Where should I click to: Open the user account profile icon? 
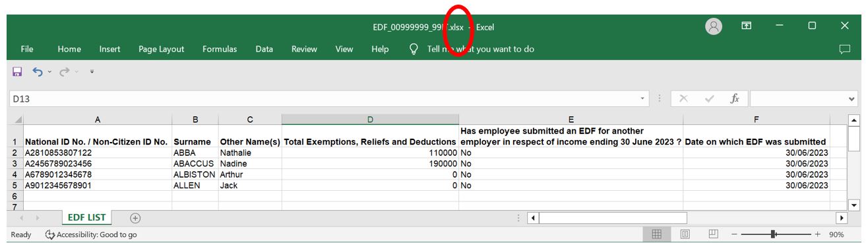coord(713,26)
